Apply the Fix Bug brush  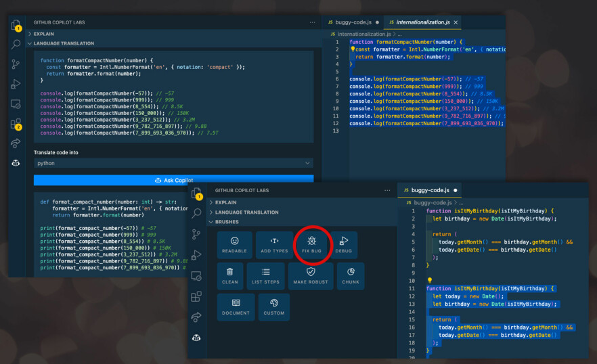pyautogui.click(x=312, y=245)
